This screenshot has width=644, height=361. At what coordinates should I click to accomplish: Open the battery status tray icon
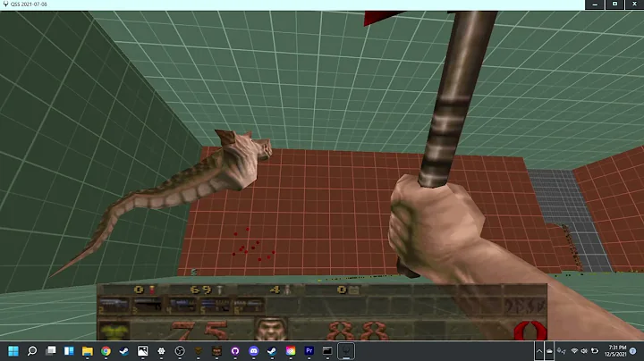pos(594,351)
